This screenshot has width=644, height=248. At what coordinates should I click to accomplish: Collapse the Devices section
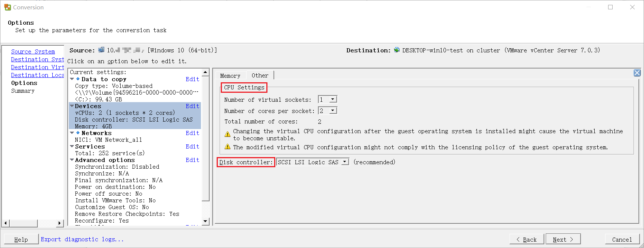[72, 106]
